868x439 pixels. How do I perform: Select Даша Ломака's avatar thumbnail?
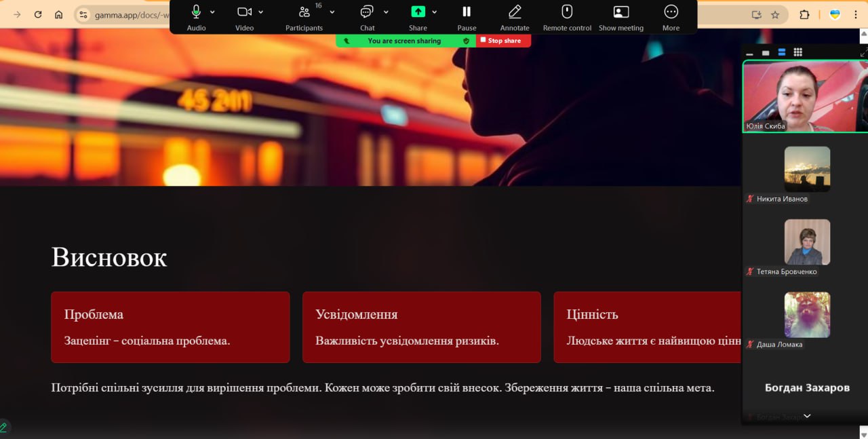pyautogui.click(x=807, y=315)
